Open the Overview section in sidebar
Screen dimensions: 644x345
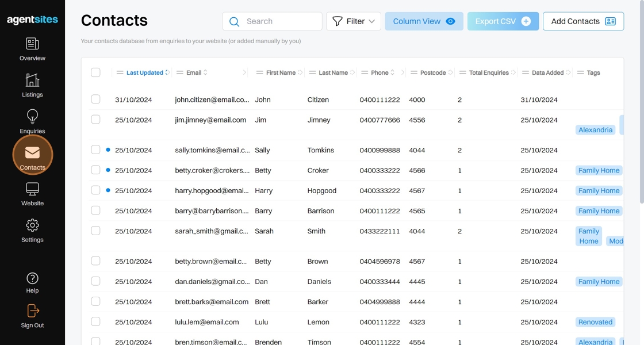[x=32, y=49]
